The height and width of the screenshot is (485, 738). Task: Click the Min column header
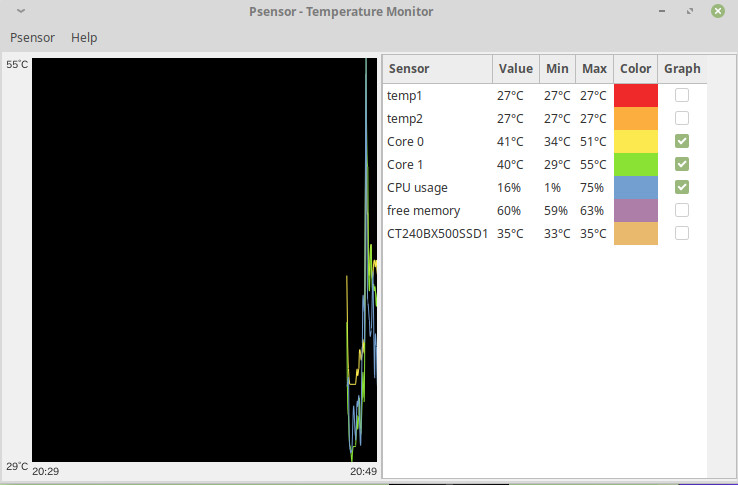coord(557,69)
